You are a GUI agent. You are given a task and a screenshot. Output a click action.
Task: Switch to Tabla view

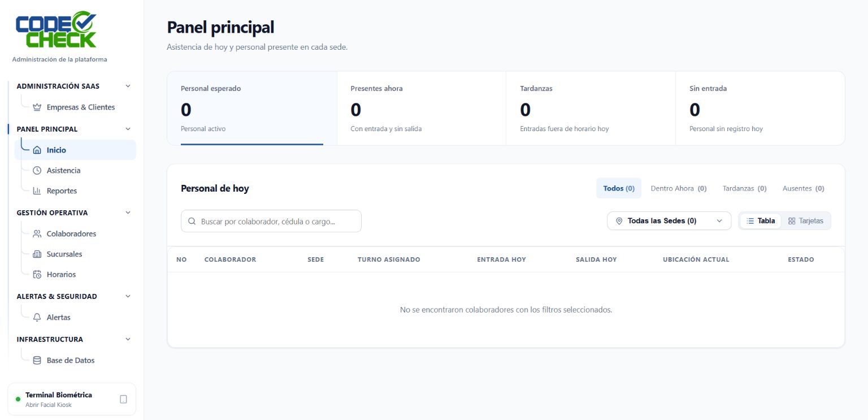761,221
